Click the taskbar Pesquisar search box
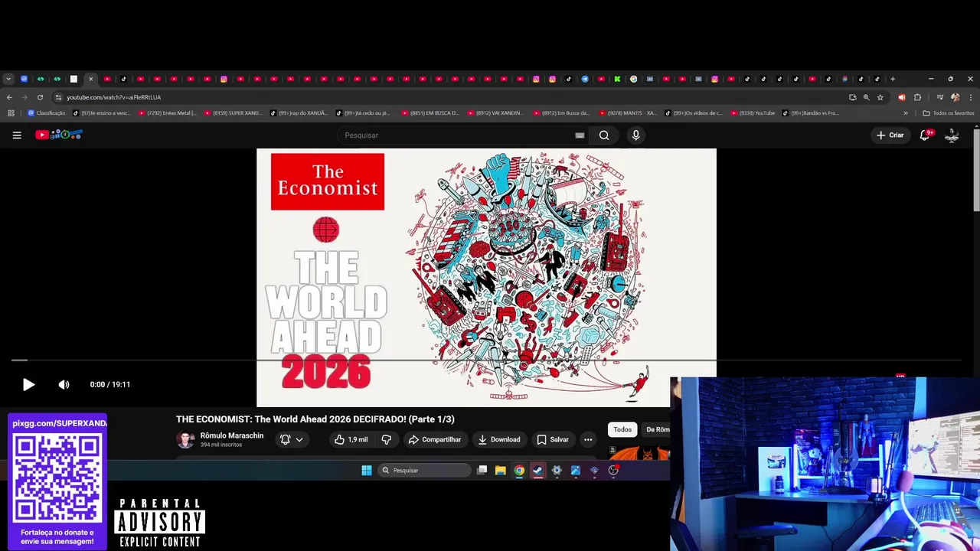Image resolution: width=980 pixels, height=551 pixels. point(425,471)
